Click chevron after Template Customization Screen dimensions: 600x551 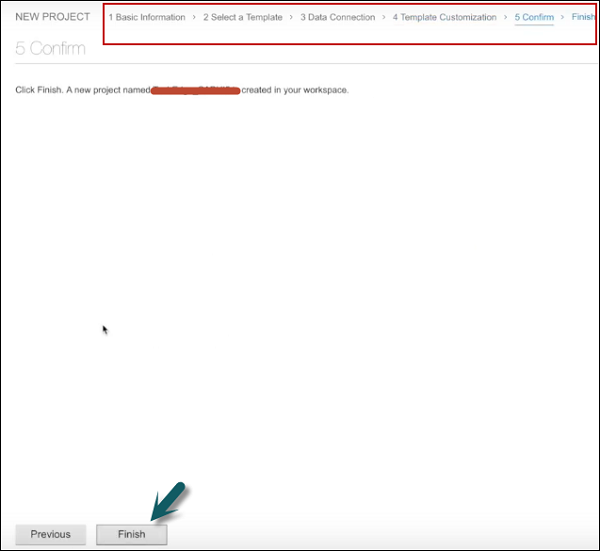(x=505, y=17)
